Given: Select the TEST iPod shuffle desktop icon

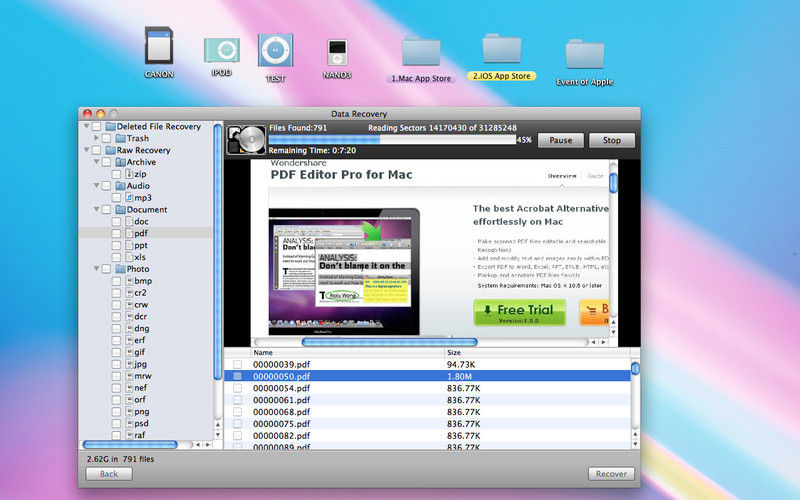Looking at the screenshot, I should click(275, 51).
